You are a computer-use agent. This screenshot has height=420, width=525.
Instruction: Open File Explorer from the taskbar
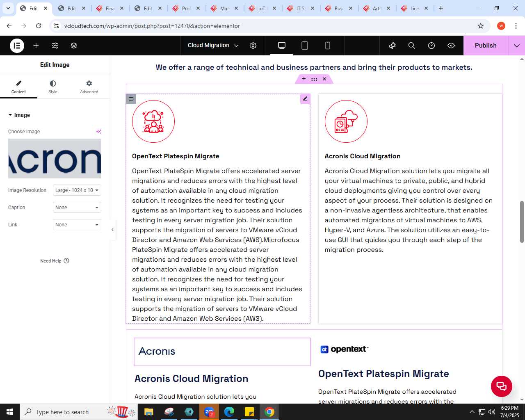(148, 412)
